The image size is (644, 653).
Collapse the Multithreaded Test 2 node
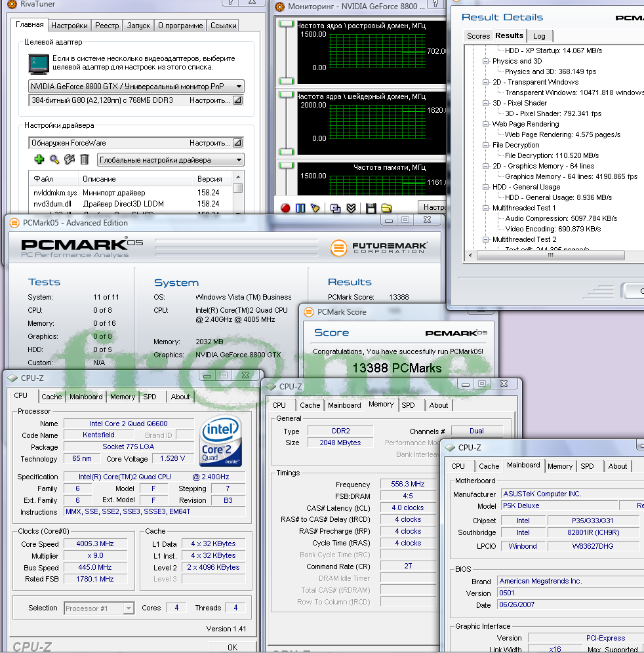click(x=485, y=239)
